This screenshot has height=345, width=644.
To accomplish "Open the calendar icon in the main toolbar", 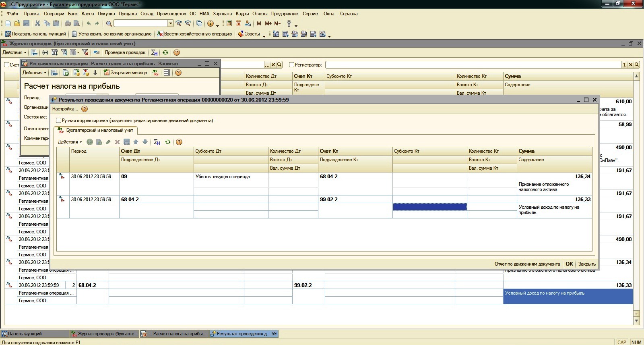I will [238, 23].
